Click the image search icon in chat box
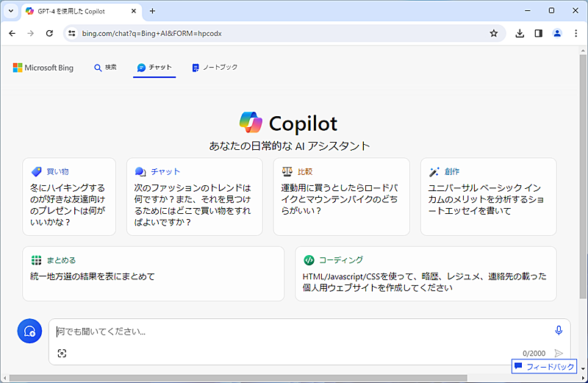 [x=62, y=354]
